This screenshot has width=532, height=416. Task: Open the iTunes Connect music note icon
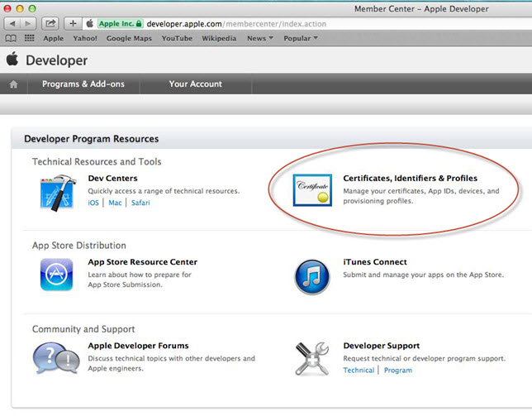(x=313, y=275)
